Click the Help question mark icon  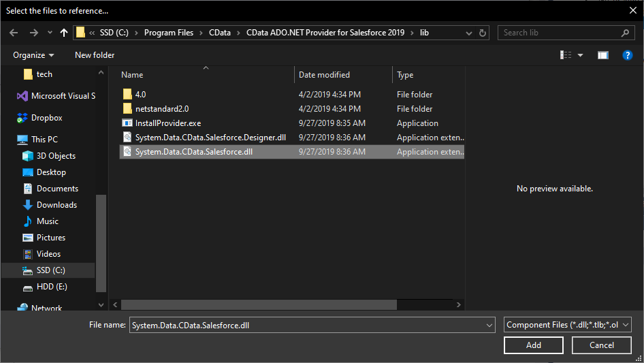(628, 55)
